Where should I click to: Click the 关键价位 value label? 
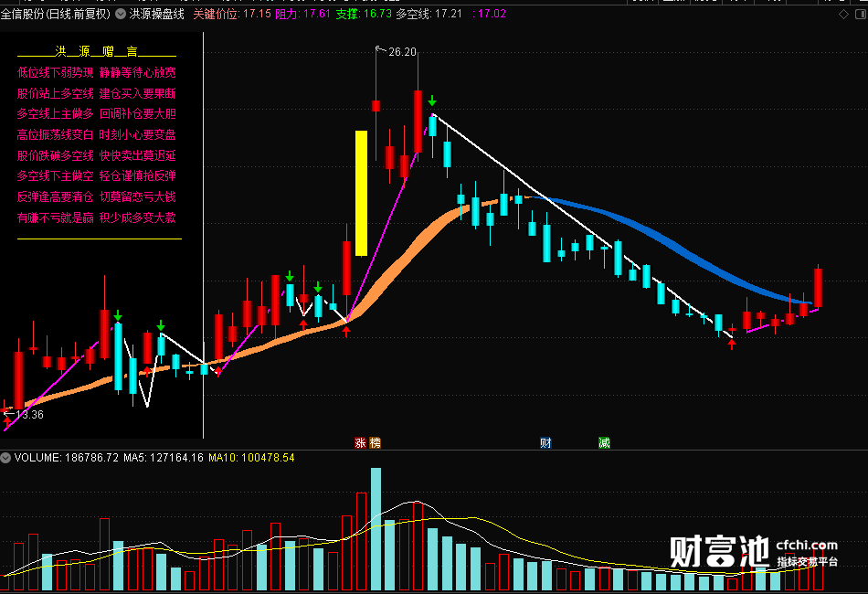(232, 14)
